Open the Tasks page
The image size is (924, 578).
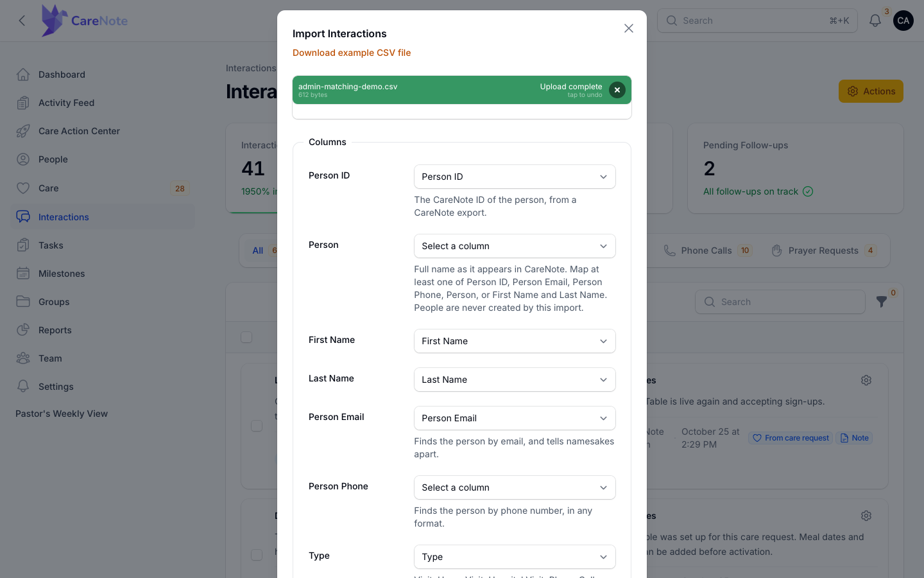pyautogui.click(x=103, y=245)
